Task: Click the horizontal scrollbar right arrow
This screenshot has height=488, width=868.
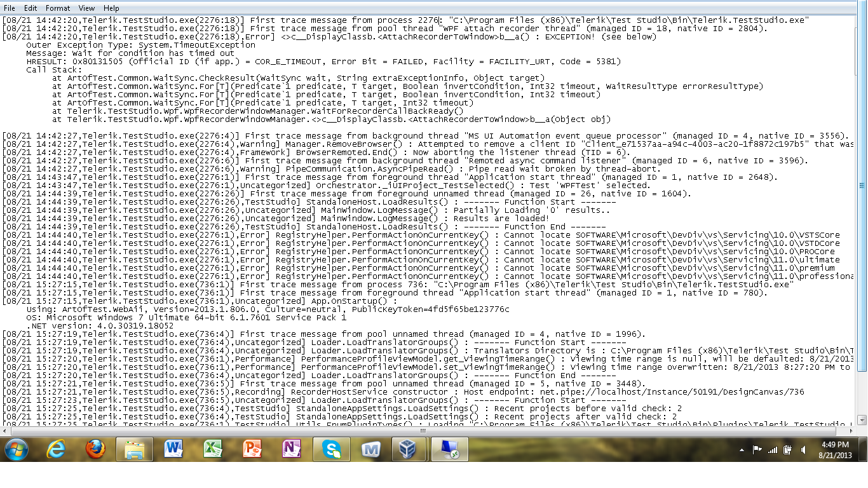Action: (x=852, y=430)
